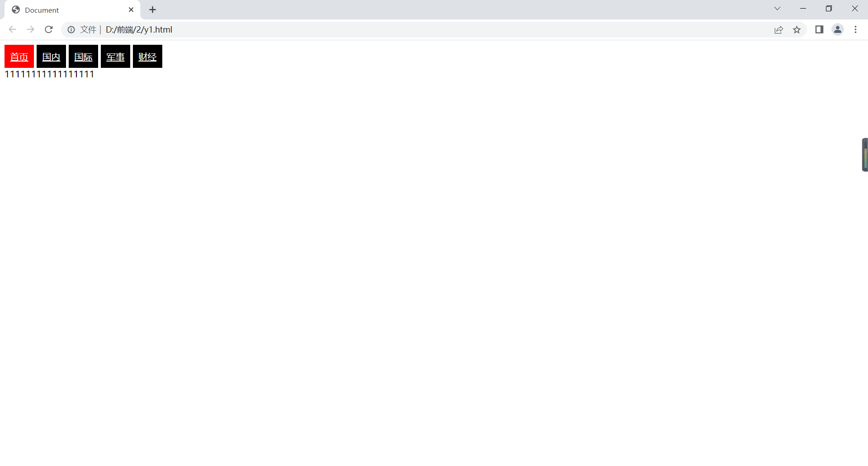Open the user profile avatar
Viewport: 868px width, 466px height.
(x=838, y=29)
